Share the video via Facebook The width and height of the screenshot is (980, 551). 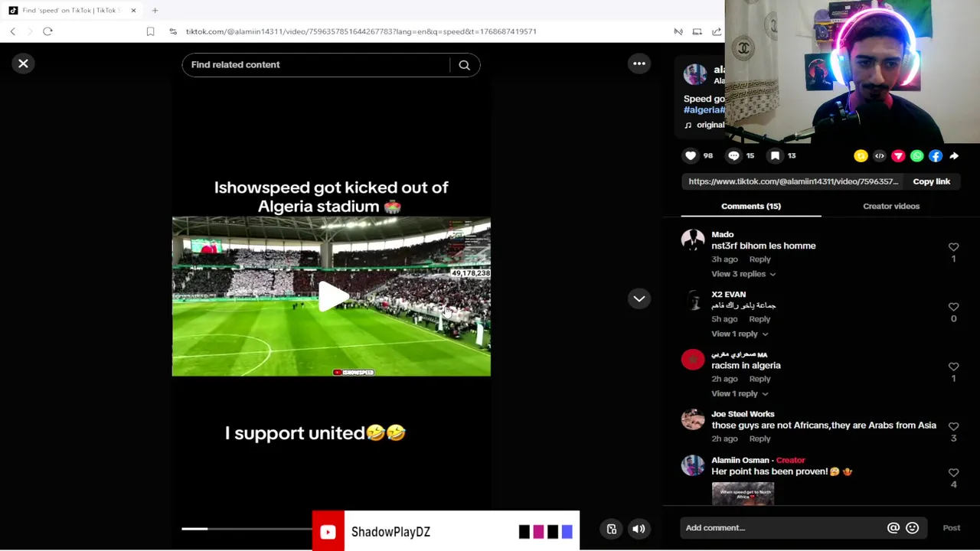[936, 156]
